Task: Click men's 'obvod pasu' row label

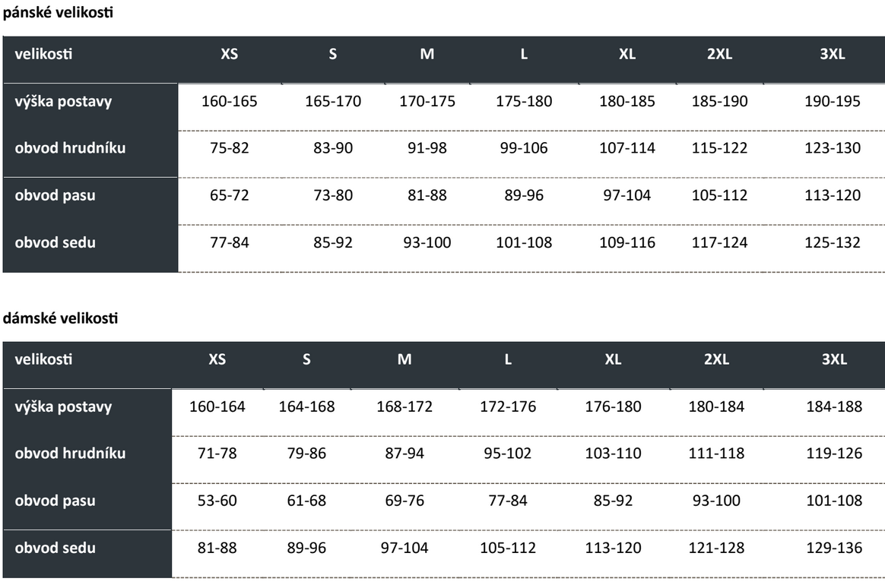Action: [56, 196]
